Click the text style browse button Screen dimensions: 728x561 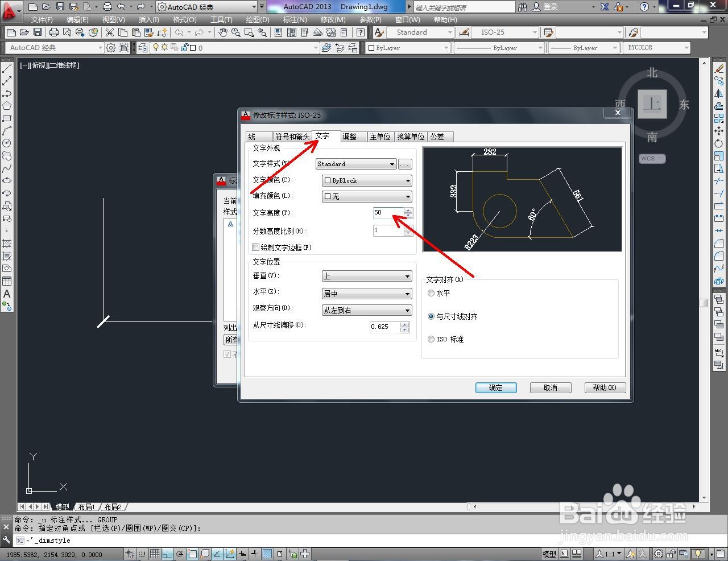pos(404,164)
